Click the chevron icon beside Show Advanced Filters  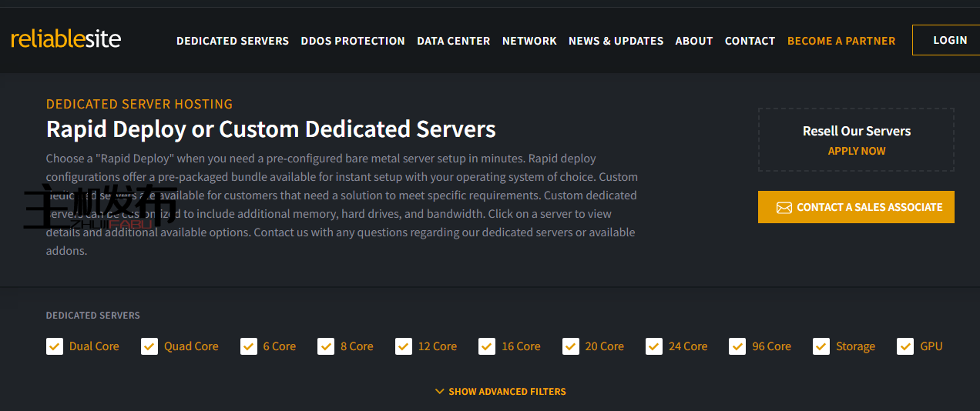[440, 392]
